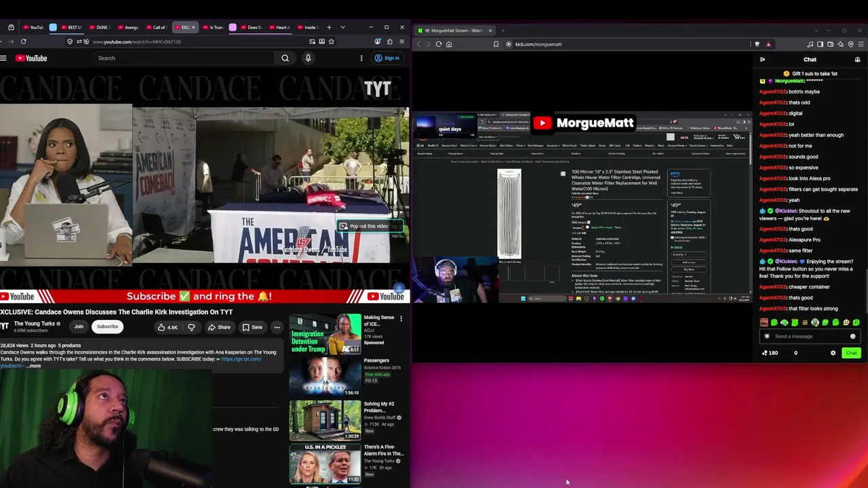Click the YouTube search magnifier button
This screenshot has width=868, height=488.
[285, 58]
